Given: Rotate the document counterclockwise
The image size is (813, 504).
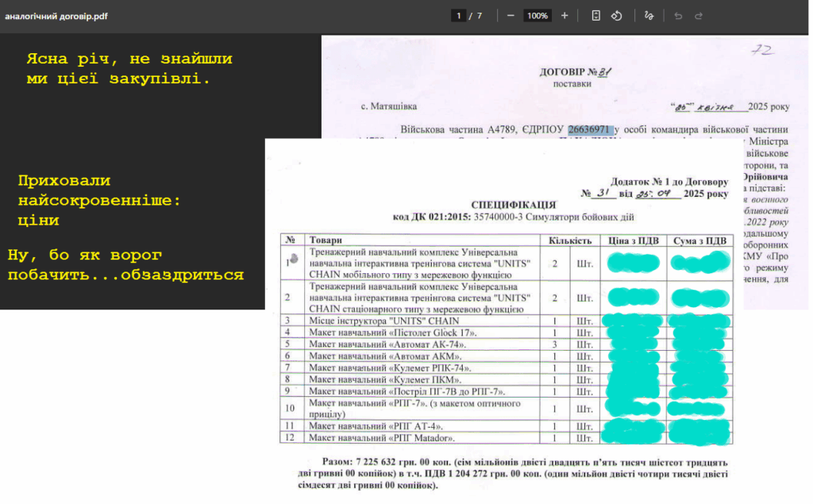Looking at the screenshot, I should [x=616, y=16].
